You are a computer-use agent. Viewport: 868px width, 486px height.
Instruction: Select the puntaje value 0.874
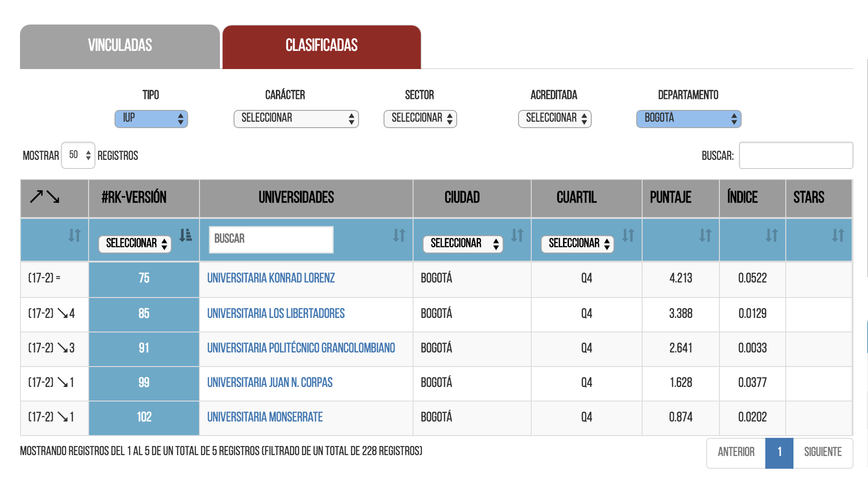681,417
